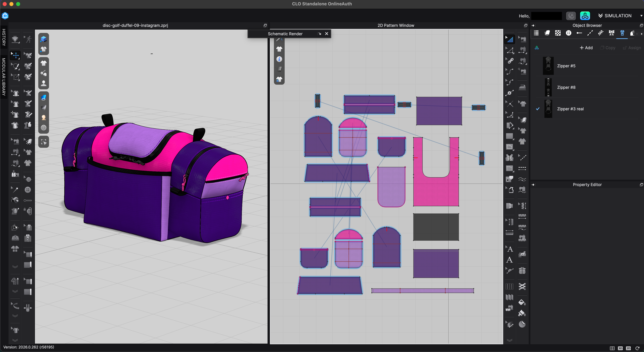The height and width of the screenshot is (352, 644).
Task: Open the Topstitch dashed line tab
Action: pyautogui.click(x=590, y=33)
